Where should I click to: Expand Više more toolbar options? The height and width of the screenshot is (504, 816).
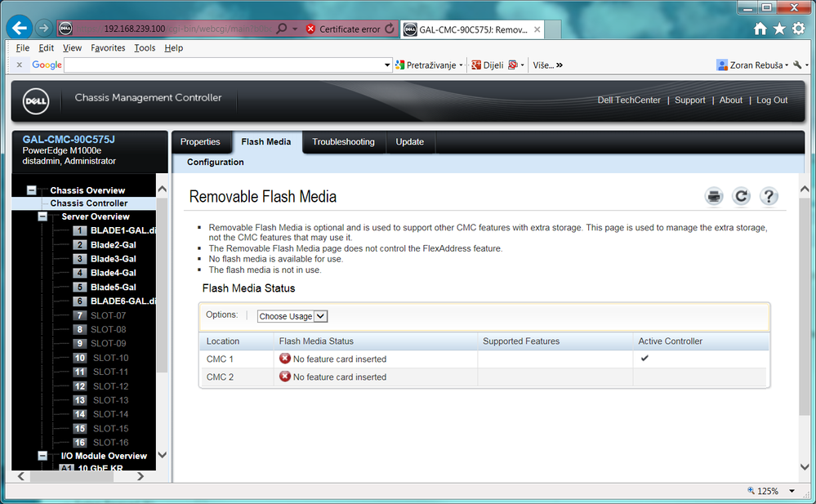point(547,65)
